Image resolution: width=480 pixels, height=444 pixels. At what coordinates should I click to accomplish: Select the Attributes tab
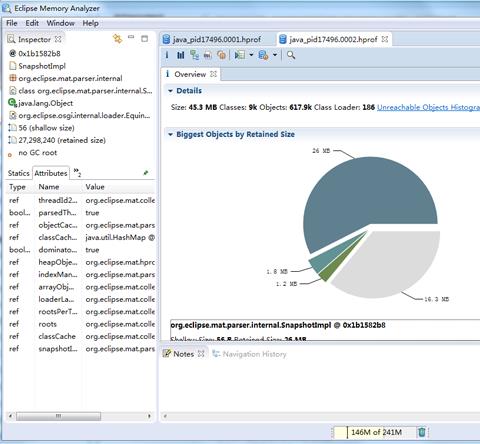[x=51, y=173]
